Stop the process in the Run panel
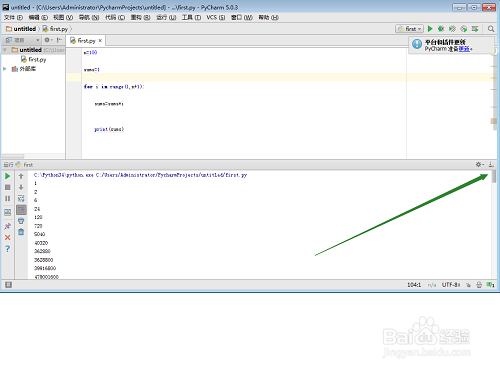 [x=7, y=187]
